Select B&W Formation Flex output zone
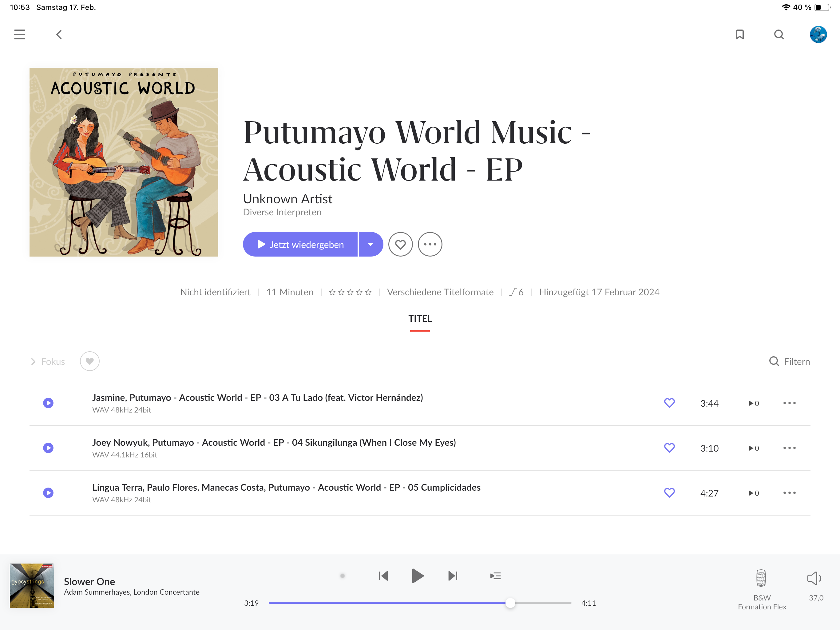Viewport: 840px width, 630px height. point(762,590)
